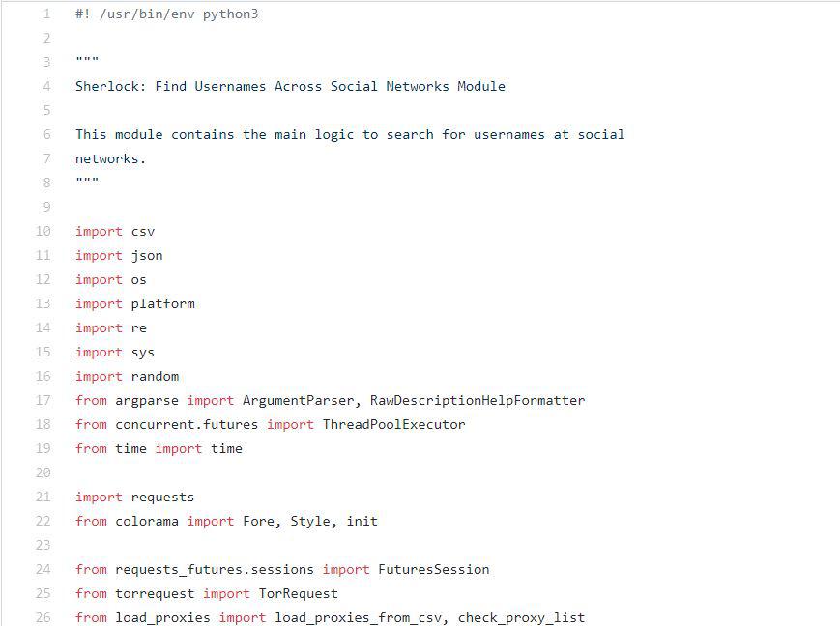The image size is (840, 626).
Task: Click line number 1
Action: click(x=45, y=14)
